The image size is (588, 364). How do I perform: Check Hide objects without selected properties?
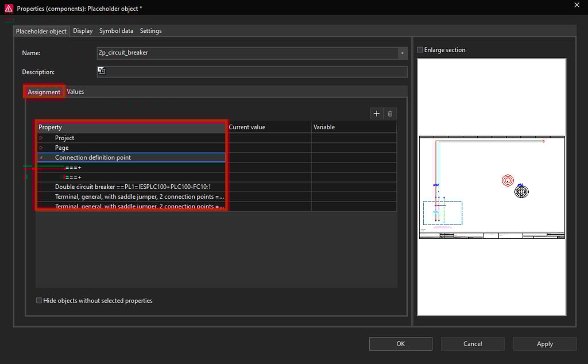coord(38,300)
